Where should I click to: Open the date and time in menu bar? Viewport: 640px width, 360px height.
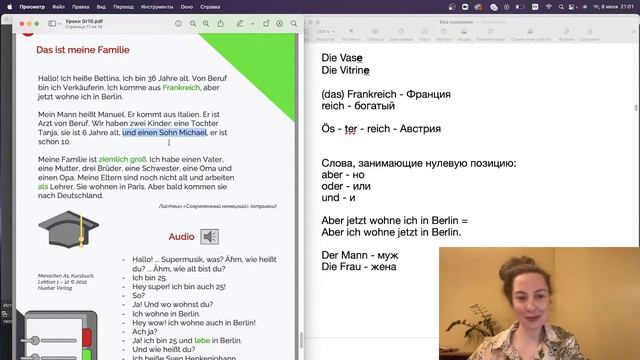613,7
